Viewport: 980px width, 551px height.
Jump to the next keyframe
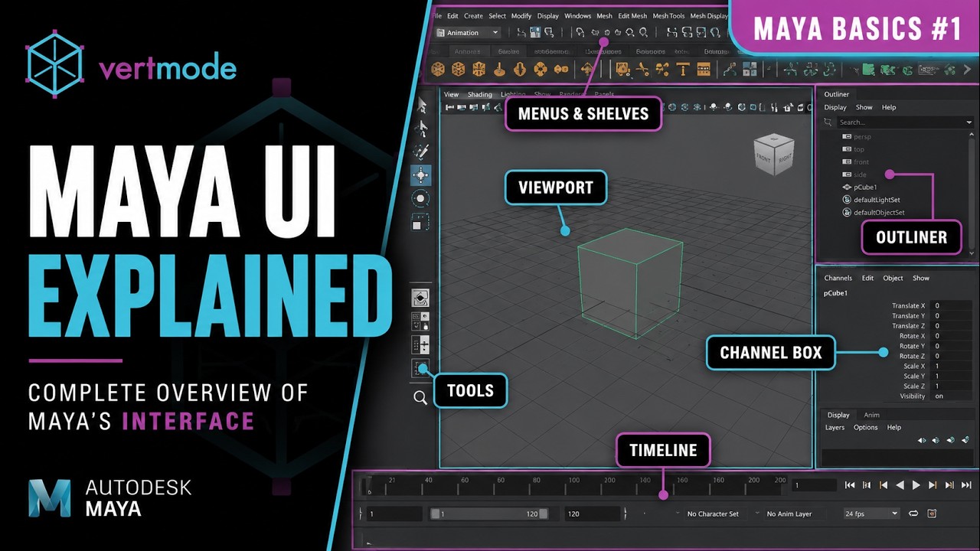pos(949,485)
